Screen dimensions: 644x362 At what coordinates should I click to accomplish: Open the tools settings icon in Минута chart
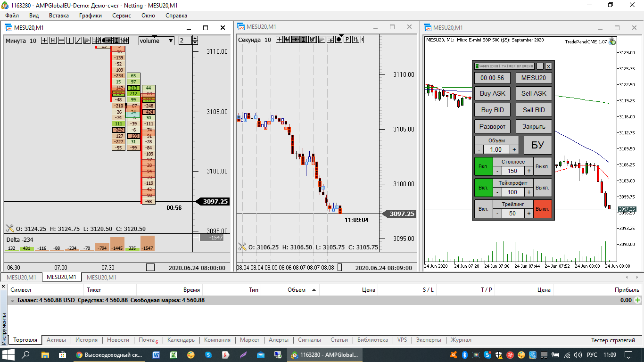(x=10, y=229)
